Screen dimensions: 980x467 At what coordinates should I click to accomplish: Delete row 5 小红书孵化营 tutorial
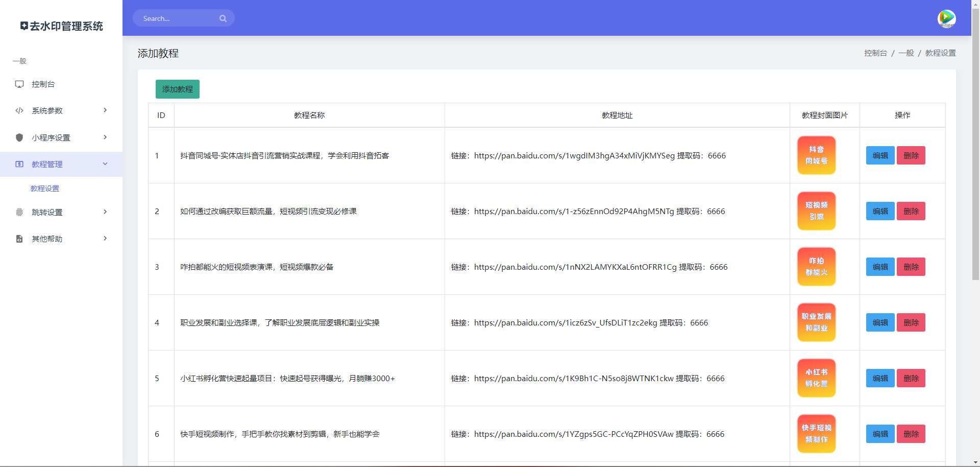coord(911,378)
